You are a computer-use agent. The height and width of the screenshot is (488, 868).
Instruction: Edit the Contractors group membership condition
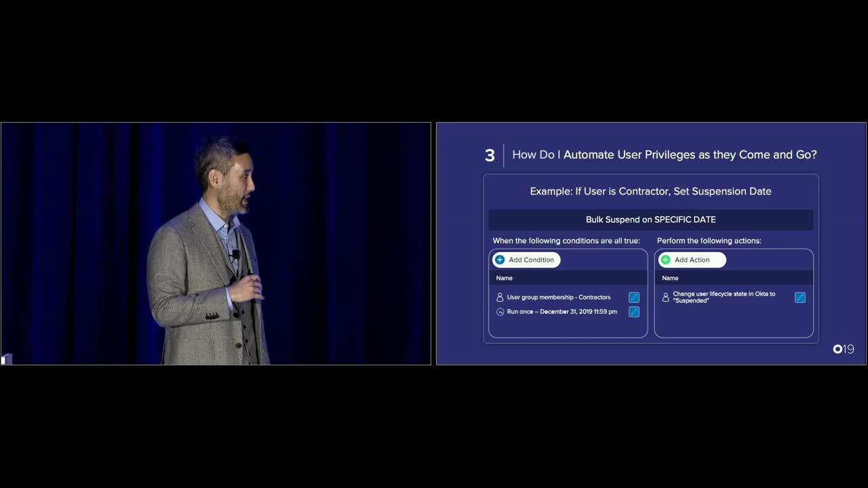coord(634,298)
